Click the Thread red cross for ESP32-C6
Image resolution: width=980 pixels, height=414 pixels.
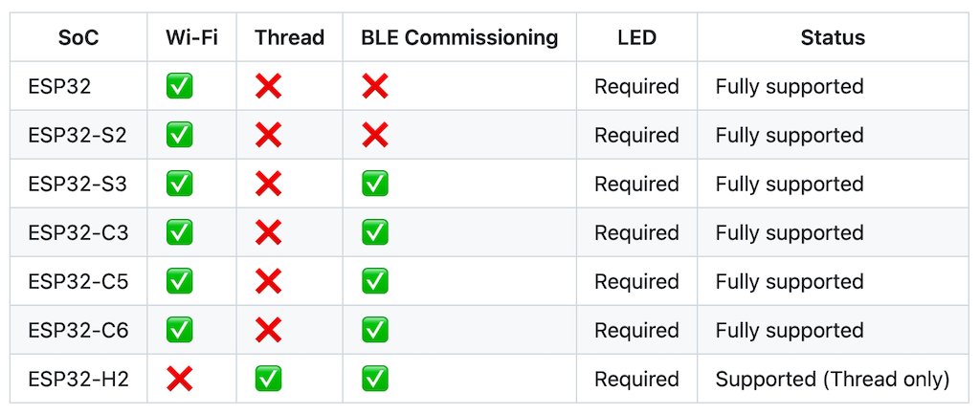(x=269, y=331)
